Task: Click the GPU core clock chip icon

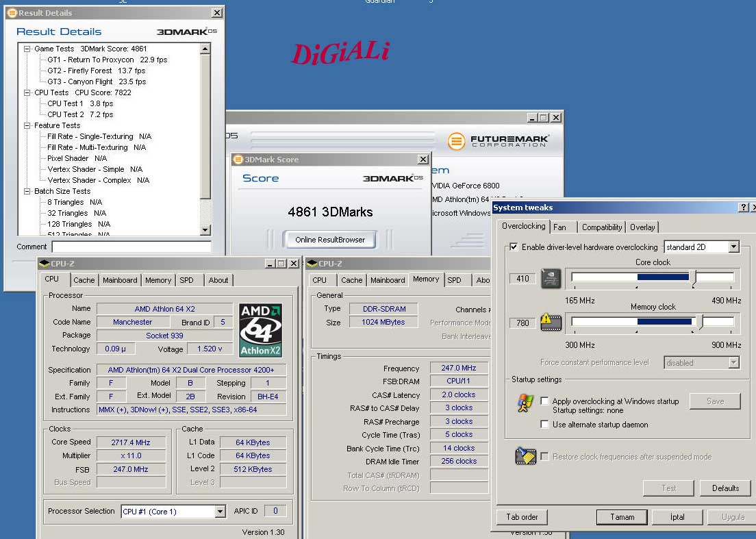Action: 551,279
